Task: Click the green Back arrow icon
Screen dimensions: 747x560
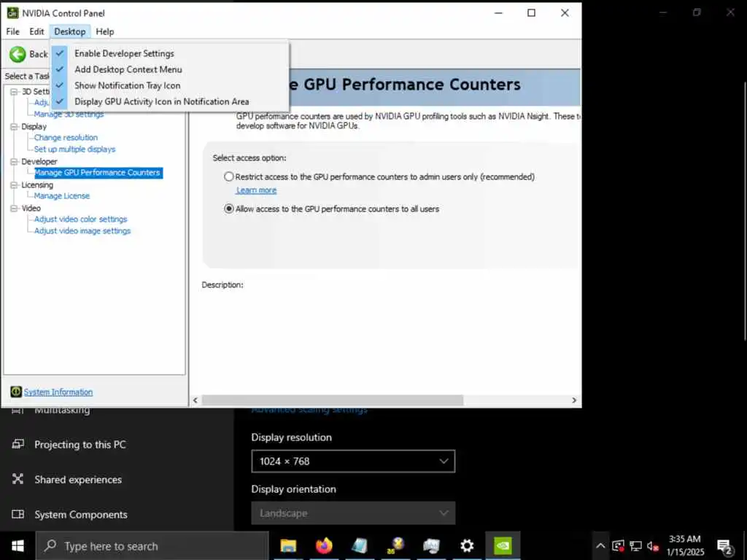Action: (x=18, y=54)
